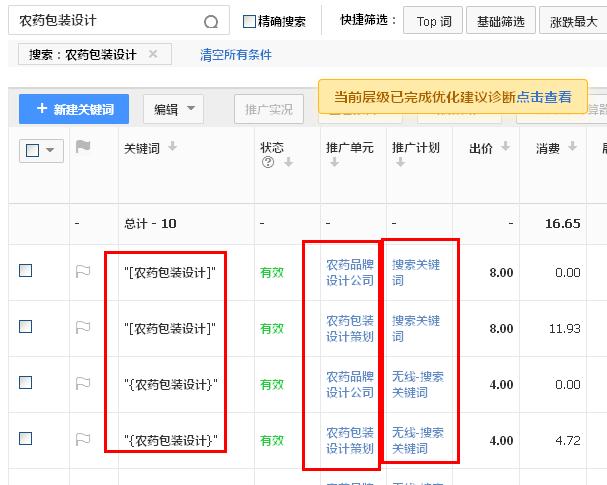Open 农药品牌设计公司 unit in 8.00 row

[350, 272]
